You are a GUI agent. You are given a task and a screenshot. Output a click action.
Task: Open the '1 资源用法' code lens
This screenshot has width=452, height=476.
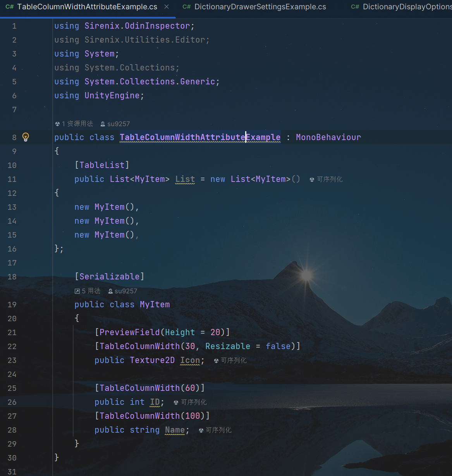[74, 124]
